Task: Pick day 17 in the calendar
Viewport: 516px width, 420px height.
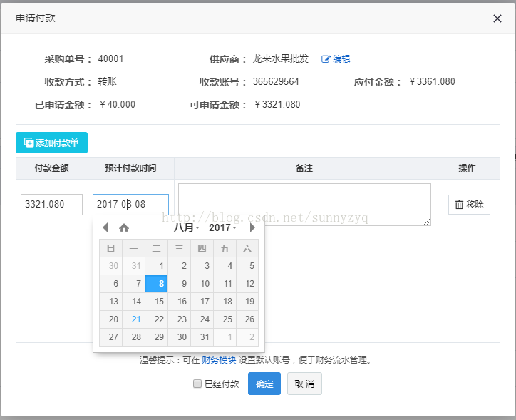Action: pyautogui.click(x=202, y=301)
